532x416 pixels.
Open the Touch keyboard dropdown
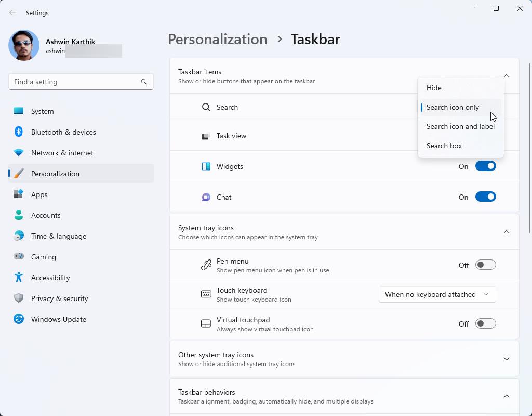coord(437,294)
